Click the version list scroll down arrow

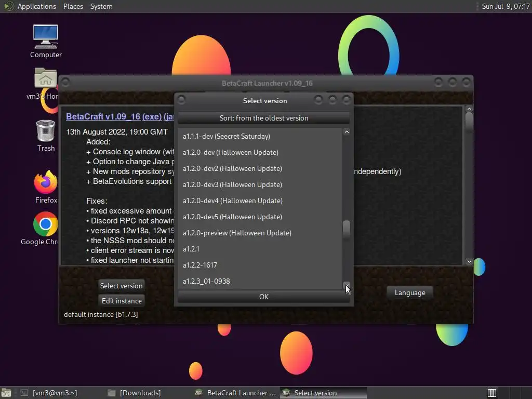(x=347, y=285)
